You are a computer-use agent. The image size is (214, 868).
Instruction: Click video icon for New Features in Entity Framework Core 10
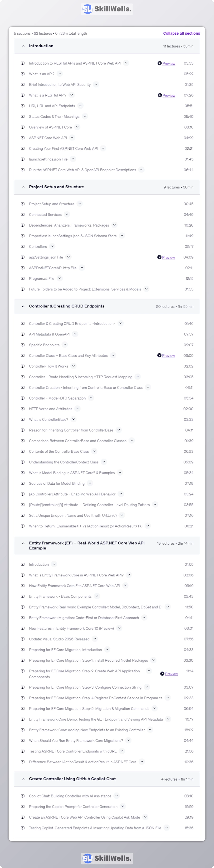(23, 628)
